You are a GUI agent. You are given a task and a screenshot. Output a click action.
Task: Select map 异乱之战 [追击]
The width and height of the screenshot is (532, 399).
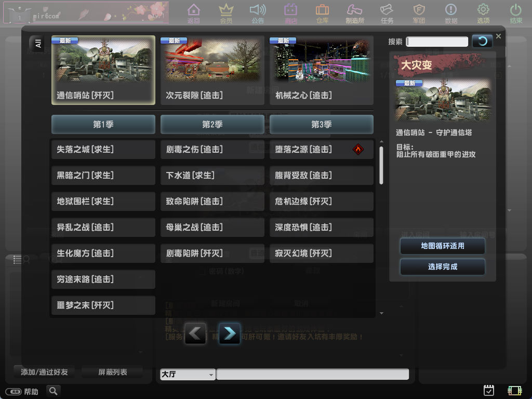103,228
